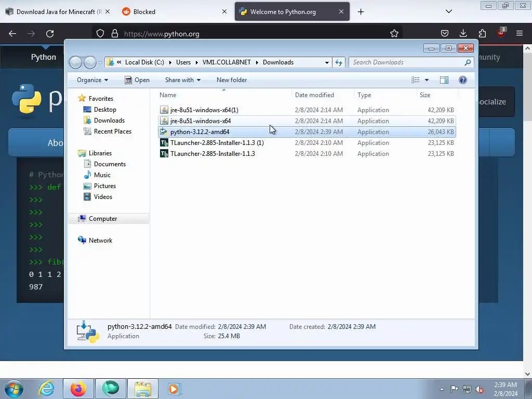This screenshot has width=532, height=399.
Task: Open Documents library
Action: [x=110, y=164]
